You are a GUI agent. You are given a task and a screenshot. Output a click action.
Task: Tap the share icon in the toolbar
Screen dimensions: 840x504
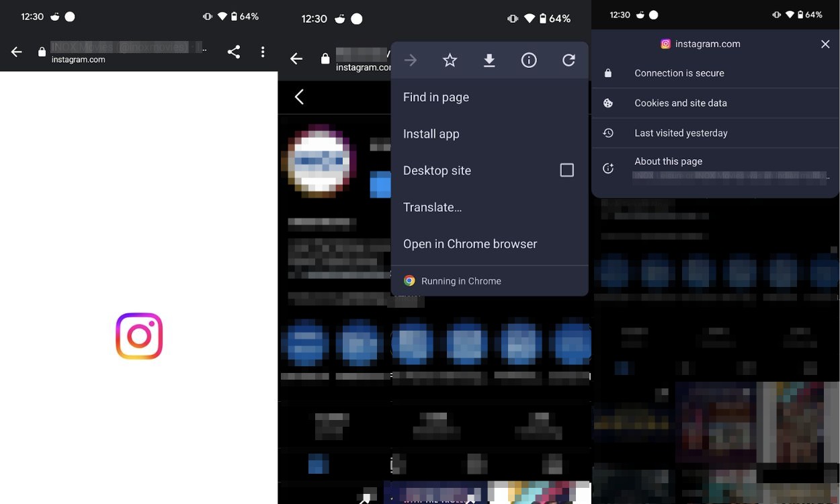coord(233,52)
